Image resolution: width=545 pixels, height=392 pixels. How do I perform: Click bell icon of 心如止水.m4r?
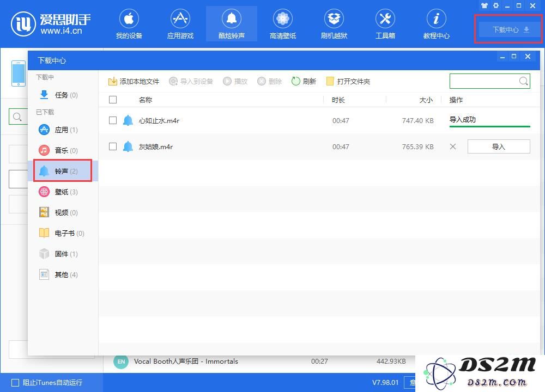click(128, 120)
